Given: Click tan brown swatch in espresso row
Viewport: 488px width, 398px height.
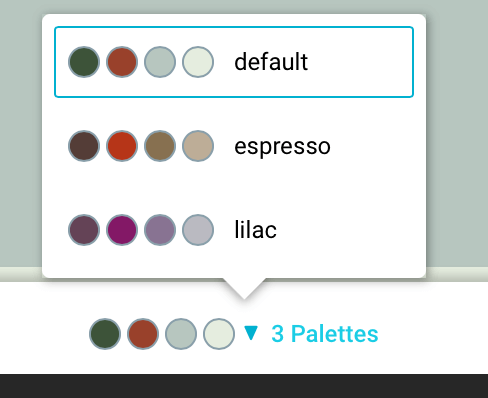Looking at the screenshot, I should click(x=160, y=146).
